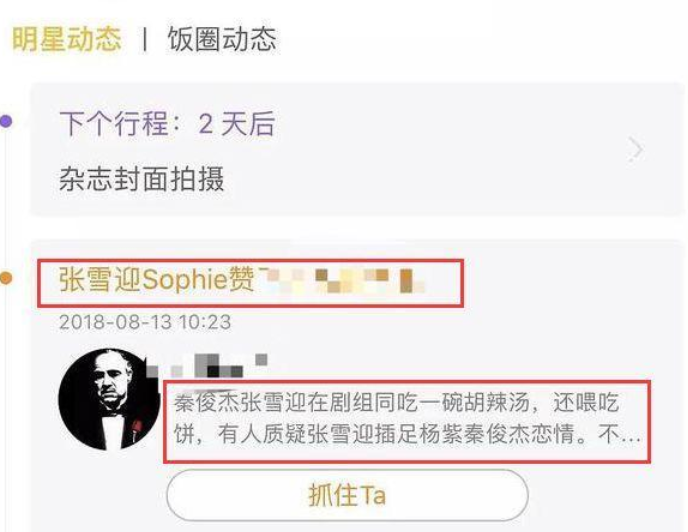Click the 2 天后 countdown text
Screen dimensions: 688x532
tap(237, 123)
